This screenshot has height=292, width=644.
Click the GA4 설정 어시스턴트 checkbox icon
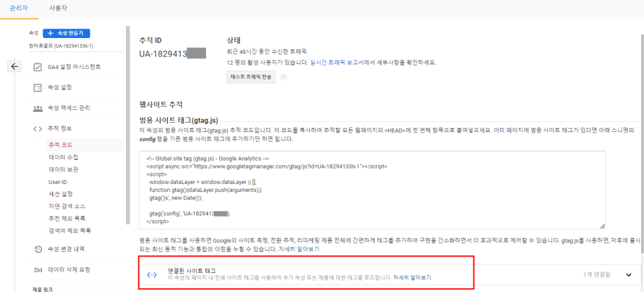[37, 67]
